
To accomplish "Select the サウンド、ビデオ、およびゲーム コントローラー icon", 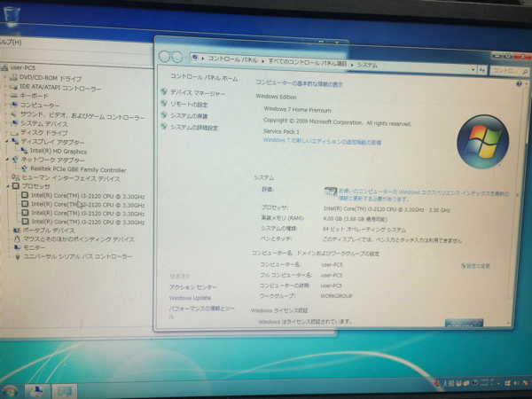I will point(14,113).
